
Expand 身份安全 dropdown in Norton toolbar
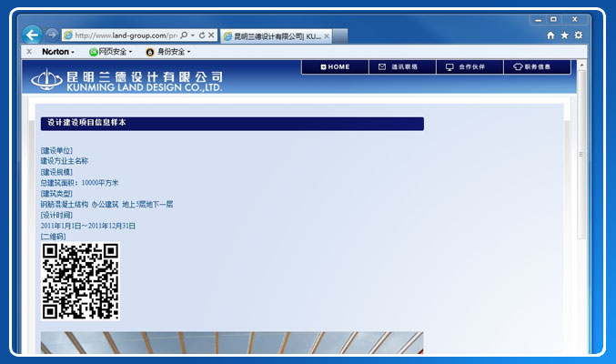(x=188, y=52)
